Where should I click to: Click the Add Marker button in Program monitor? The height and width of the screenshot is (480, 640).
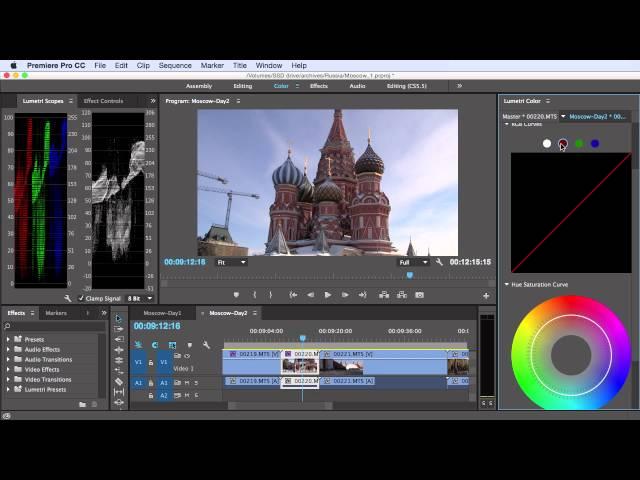pyautogui.click(x=236, y=295)
